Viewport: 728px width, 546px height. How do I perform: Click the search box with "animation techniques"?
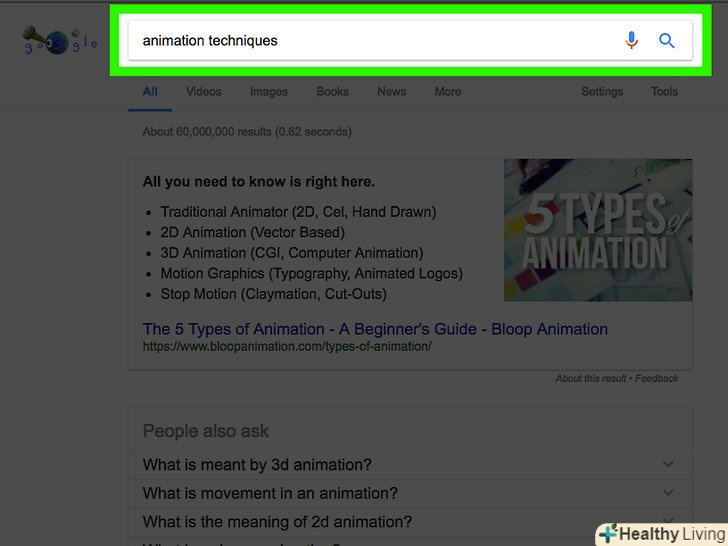coord(370,41)
